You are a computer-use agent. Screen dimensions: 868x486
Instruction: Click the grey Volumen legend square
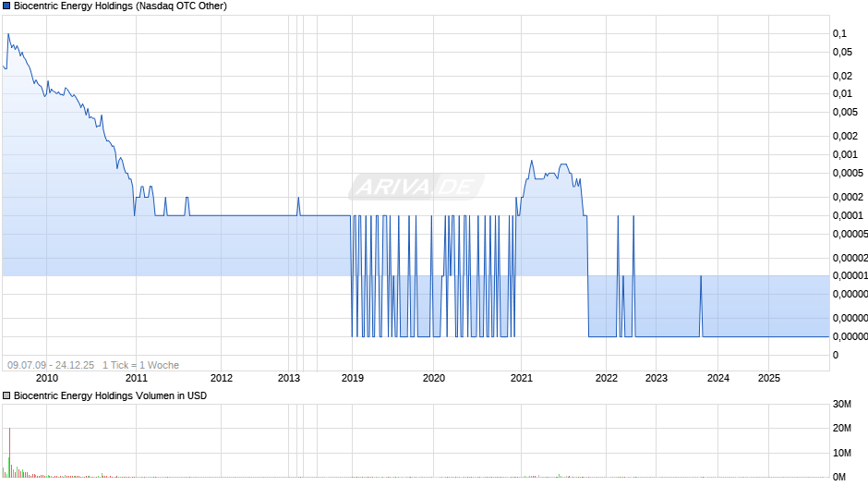click(6, 395)
